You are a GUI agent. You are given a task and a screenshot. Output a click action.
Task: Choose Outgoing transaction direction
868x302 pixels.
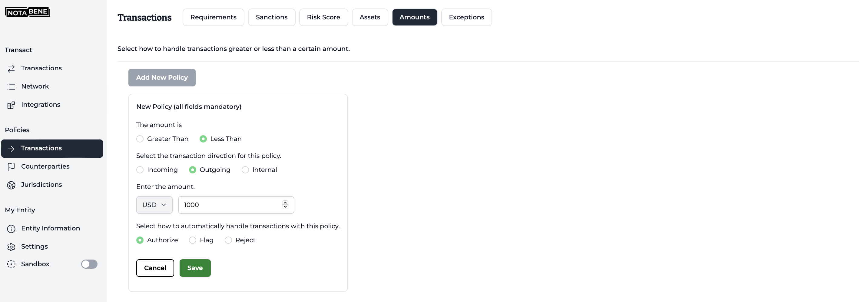coord(192,170)
